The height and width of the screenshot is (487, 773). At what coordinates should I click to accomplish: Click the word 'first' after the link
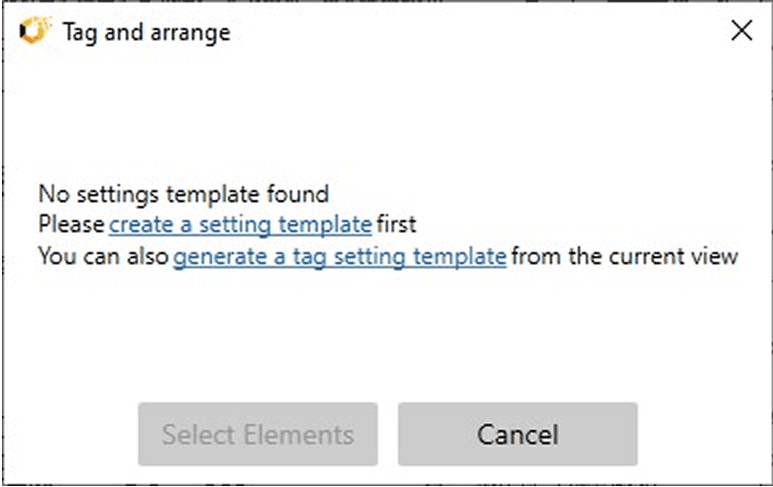pos(396,224)
